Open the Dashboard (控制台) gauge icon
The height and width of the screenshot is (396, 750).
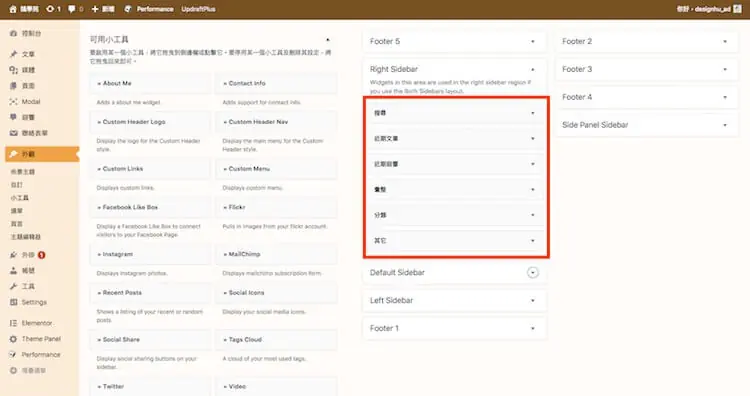click(13, 33)
